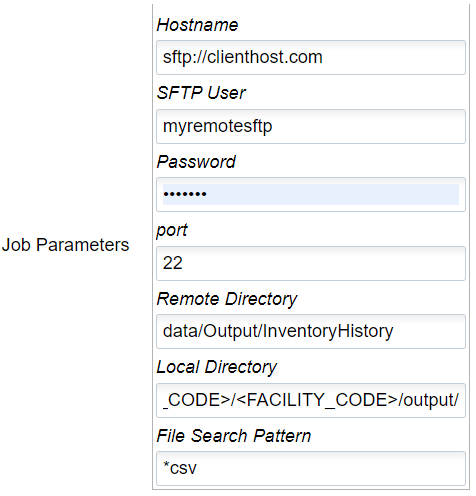Screen dimensions: 476x496
Task: Select the SFTP User field with myremotesftp
Action: tap(311, 126)
